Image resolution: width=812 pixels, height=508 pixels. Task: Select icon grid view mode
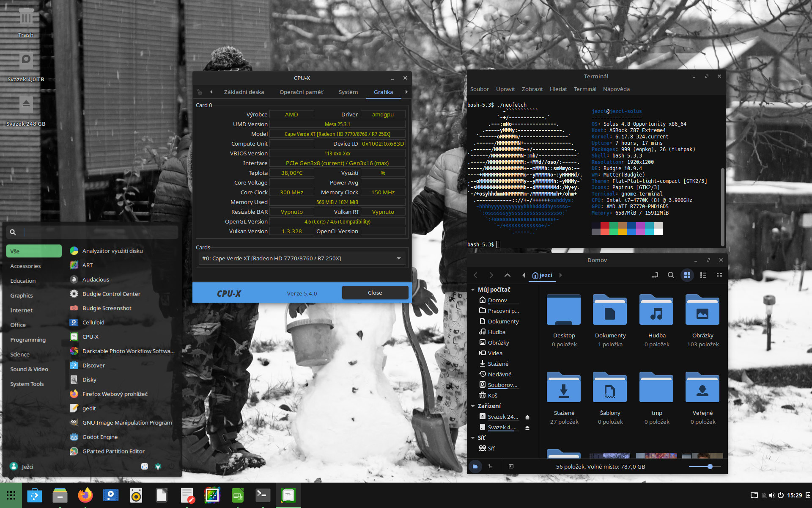pyautogui.click(x=687, y=275)
